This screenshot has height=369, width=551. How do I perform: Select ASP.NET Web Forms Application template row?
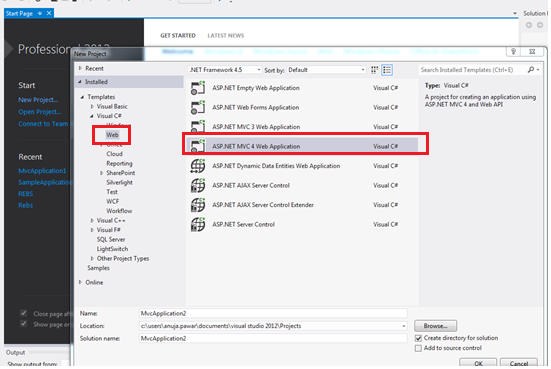click(x=302, y=107)
